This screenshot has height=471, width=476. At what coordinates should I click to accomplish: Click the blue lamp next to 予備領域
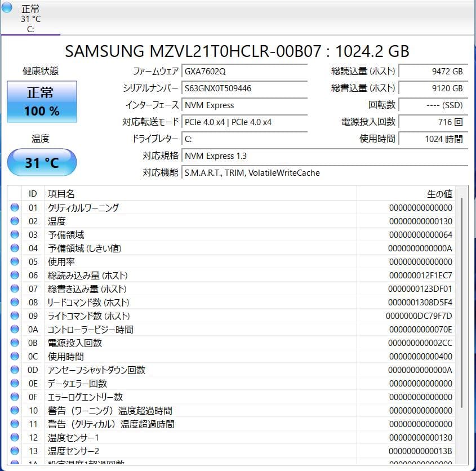pyautogui.click(x=15, y=234)
